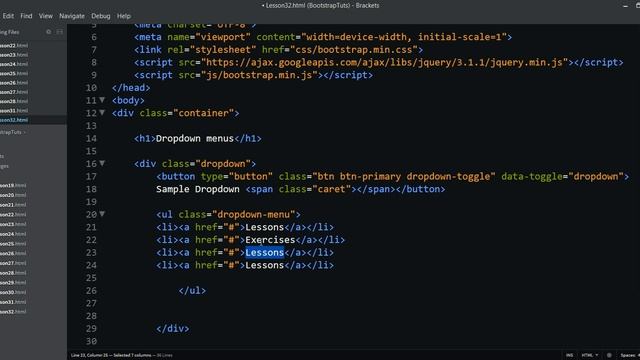Image resolution: width=640 pixels, height=360 pixels.
Task: Click the jquery.min.js URL on line 8
Action: point(384,62)
